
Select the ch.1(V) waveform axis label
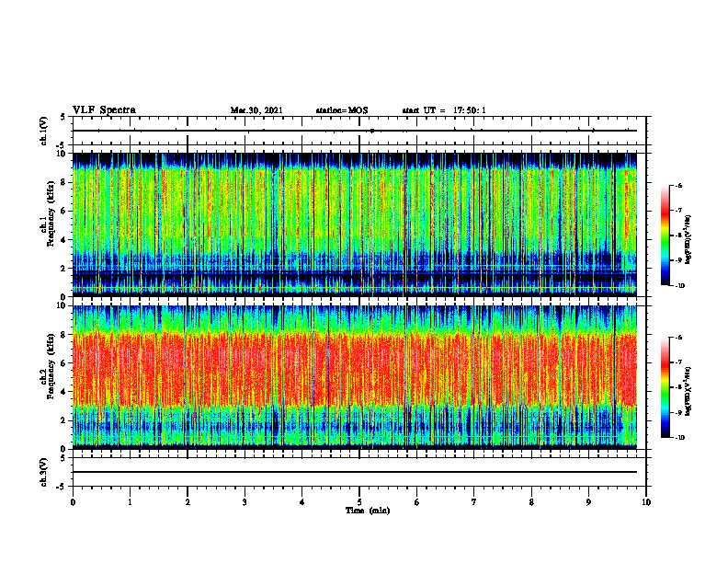(x=44, y=131)
